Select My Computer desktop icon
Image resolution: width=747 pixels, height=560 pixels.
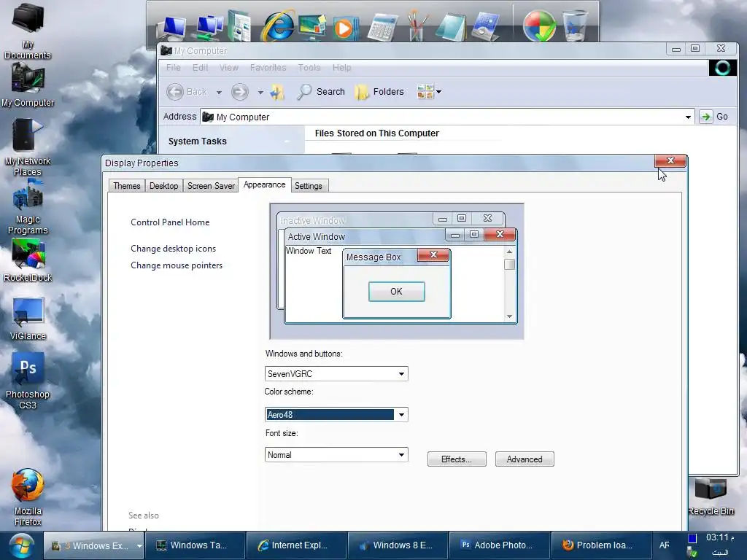[x=28, y=86]
